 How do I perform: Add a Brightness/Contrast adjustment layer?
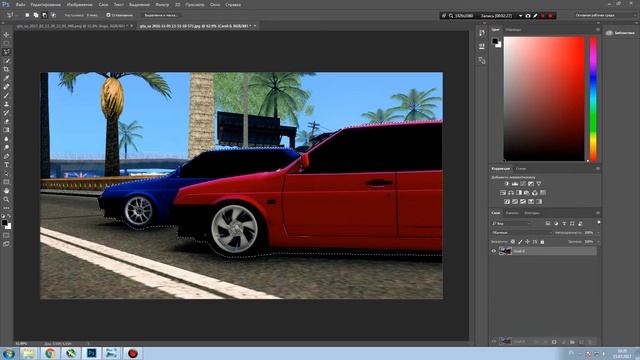[x=507, y=184]
